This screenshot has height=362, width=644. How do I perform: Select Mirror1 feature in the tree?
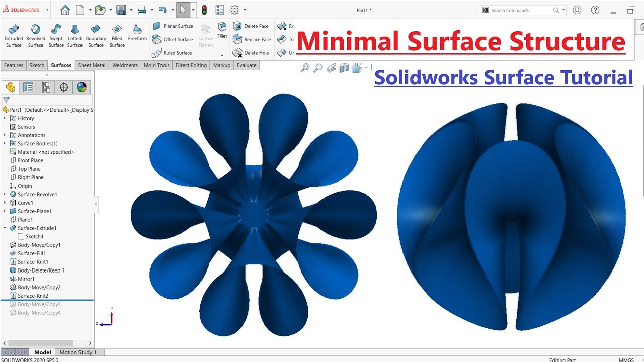pos(26,279)
